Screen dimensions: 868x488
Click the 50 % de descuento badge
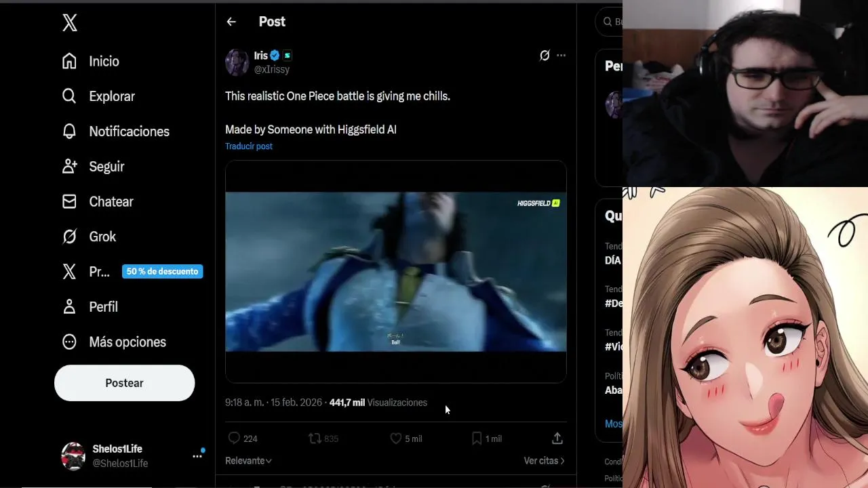tap(162, 272)
